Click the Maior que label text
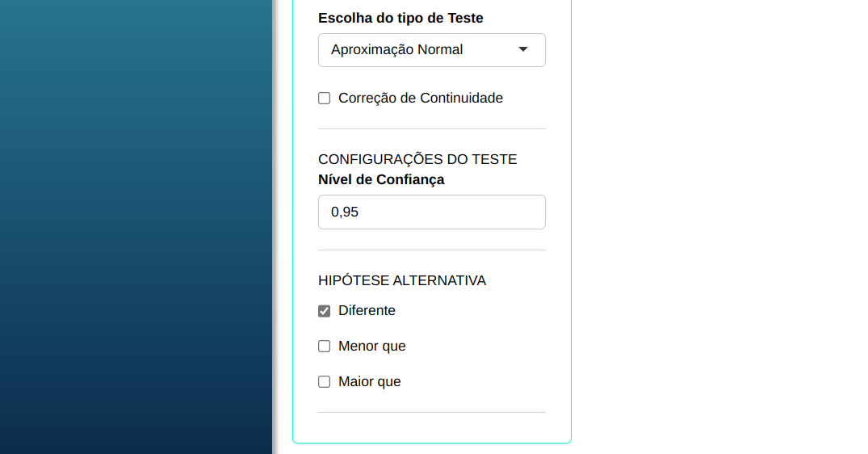The width and height of the screenshot is (868, 454). coord(369,382)
